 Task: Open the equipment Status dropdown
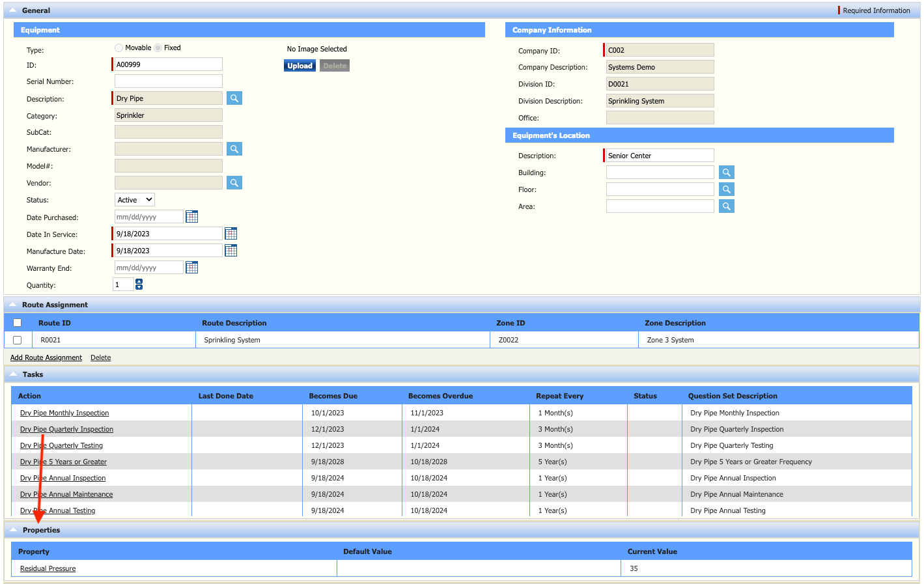click(x=134, y=199)
